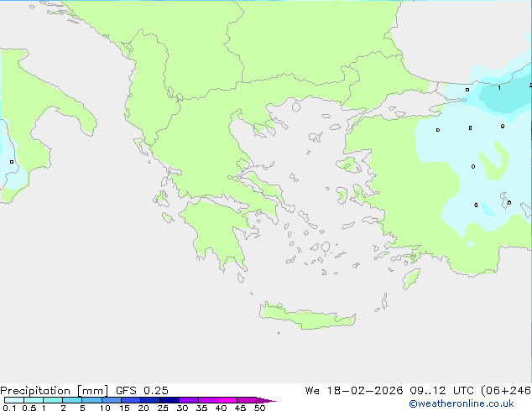
Task: Select the 5–10 mm legend color swatch
Action: coord(91,400)
